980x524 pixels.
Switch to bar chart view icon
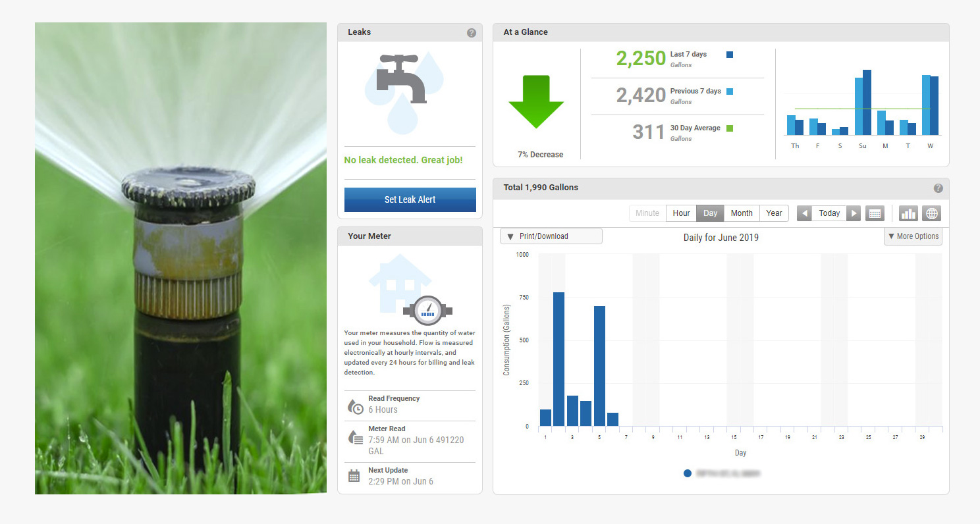(908, 213)
